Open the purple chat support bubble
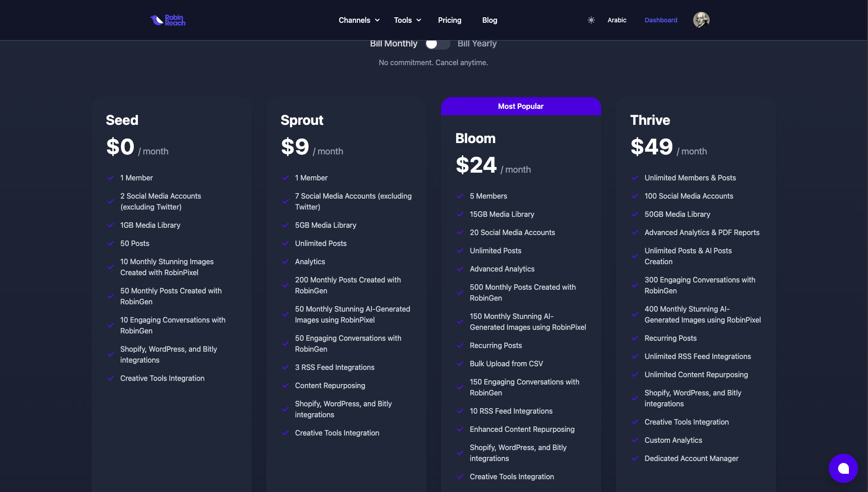 point(843,468)
